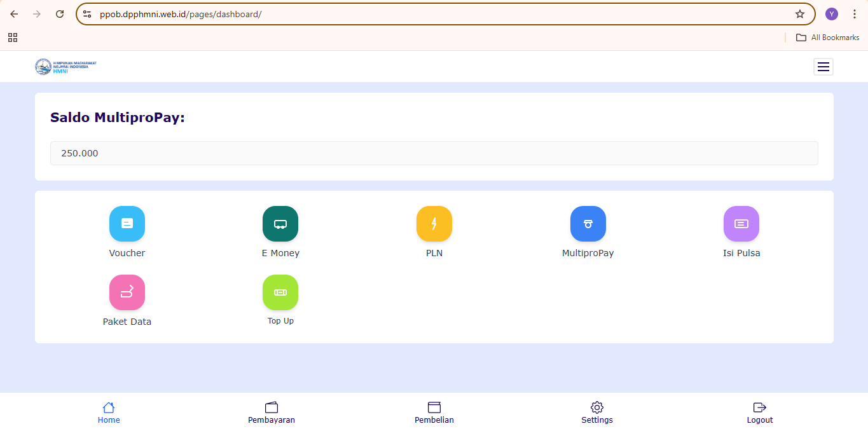Select the E Money icon
The height and width of the screenshot is (431, 868).
click(x=280, y=224)
